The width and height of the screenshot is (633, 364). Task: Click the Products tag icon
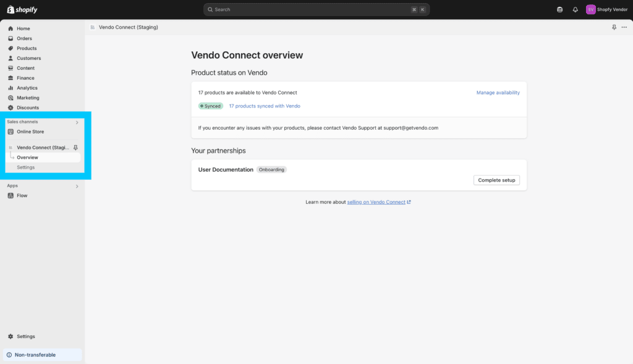pyautogui.click(x=11, y=48)
